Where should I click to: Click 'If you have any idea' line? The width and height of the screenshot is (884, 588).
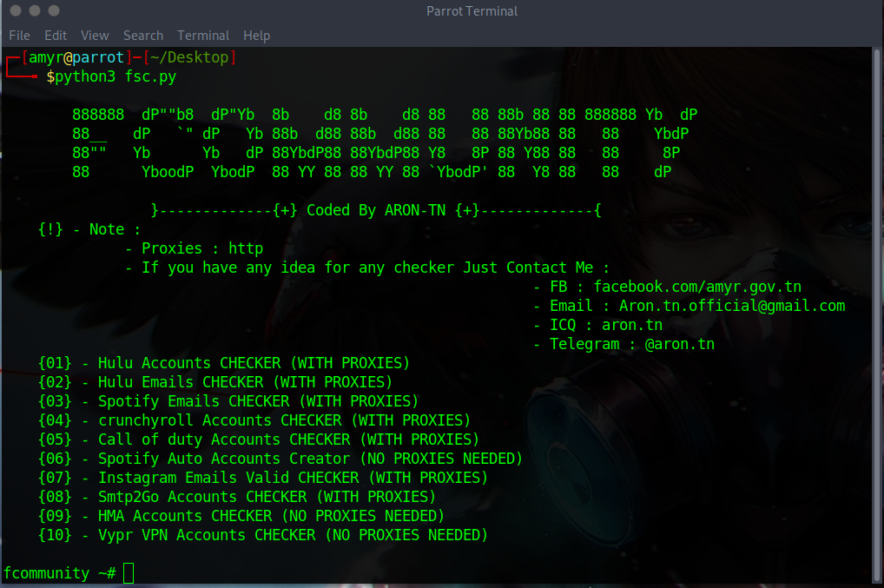[x=367, y=268]
